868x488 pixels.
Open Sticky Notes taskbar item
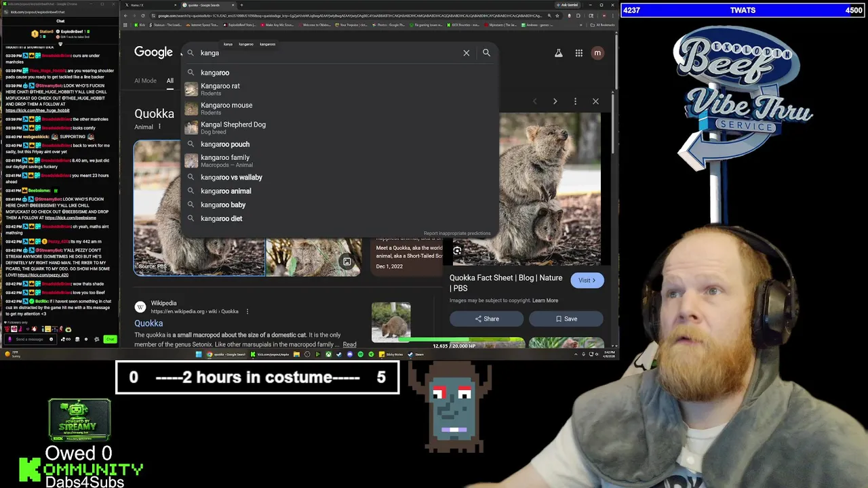(x=392, y=354)
